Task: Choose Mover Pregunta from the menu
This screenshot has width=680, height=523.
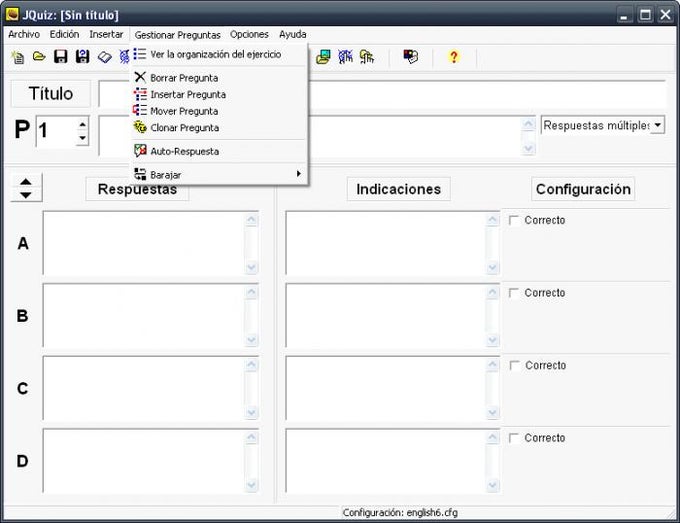Action: click(x=219, y=111)
